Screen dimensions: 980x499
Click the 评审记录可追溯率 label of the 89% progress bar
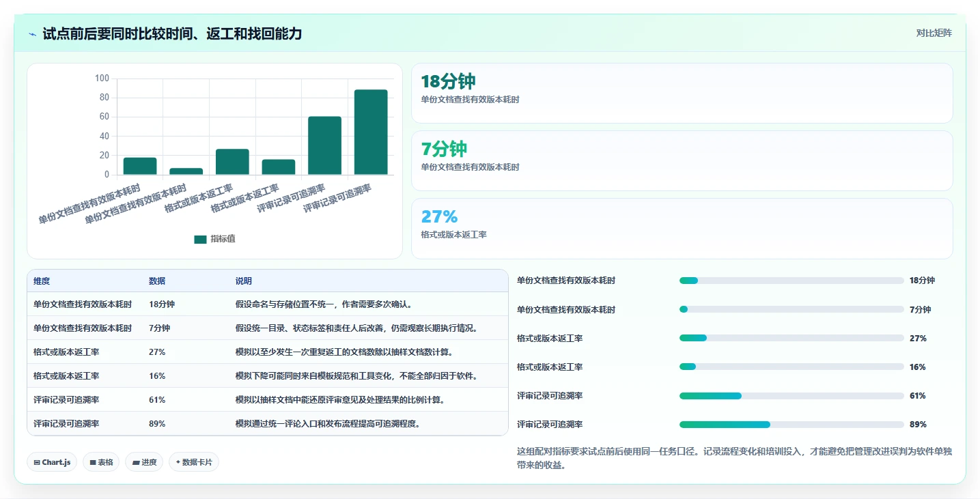coord(550,425)
